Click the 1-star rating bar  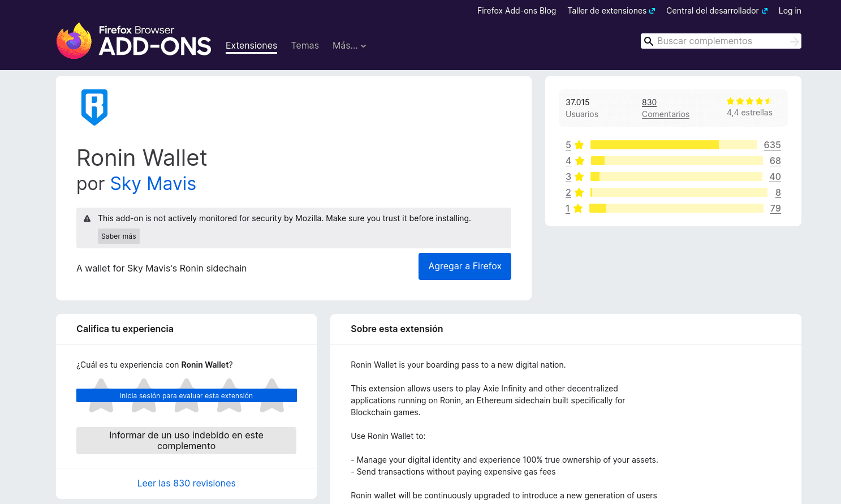tap(676, 208)
